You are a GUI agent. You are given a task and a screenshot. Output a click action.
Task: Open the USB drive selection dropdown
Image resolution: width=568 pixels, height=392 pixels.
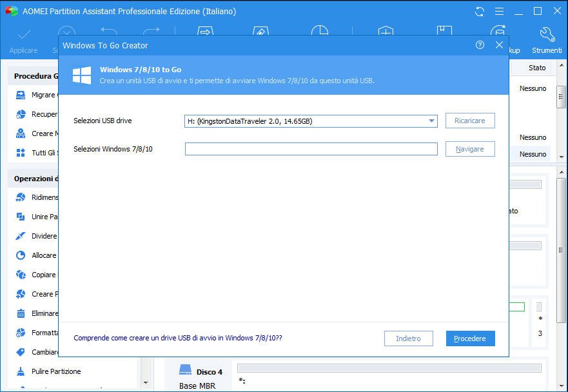[x=431, y=121]
